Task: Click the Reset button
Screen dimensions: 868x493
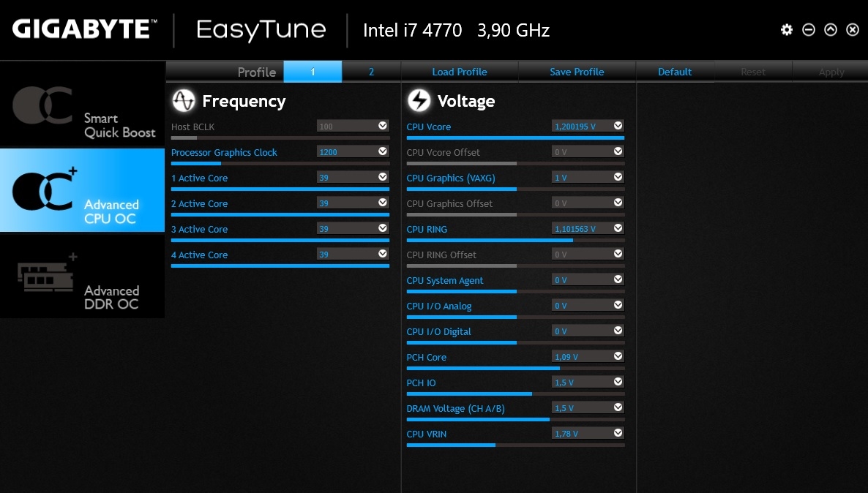Action: click(753, 72)
